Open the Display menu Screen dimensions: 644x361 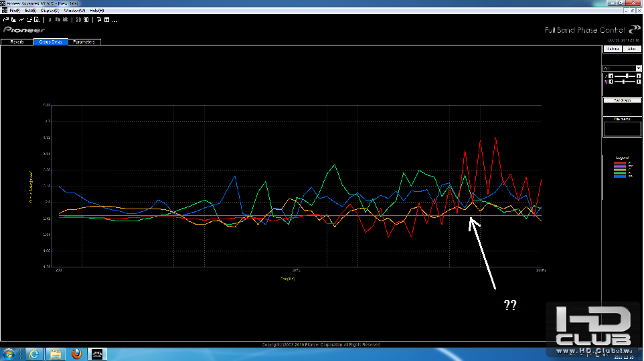(50, 11)
